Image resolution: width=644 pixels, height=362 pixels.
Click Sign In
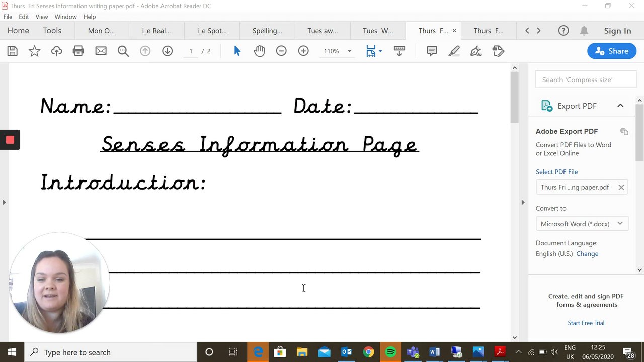[617, 31]
